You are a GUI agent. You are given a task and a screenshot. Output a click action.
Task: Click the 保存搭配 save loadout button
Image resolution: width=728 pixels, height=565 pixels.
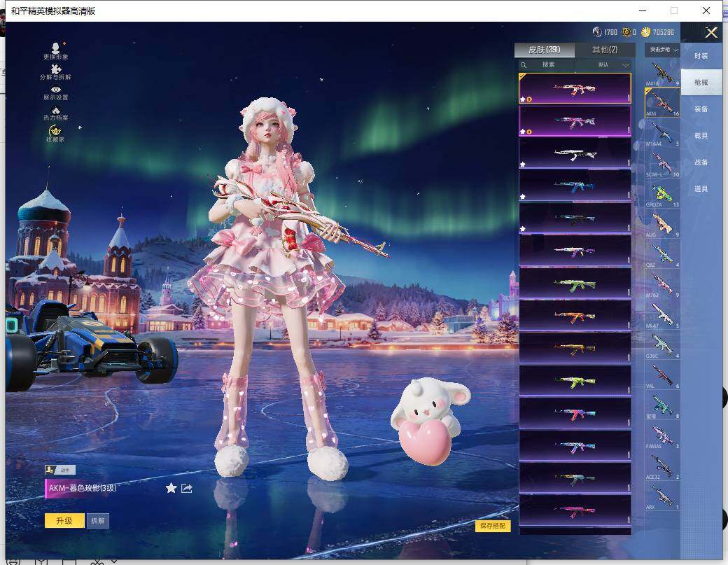[x=493, y=526]
